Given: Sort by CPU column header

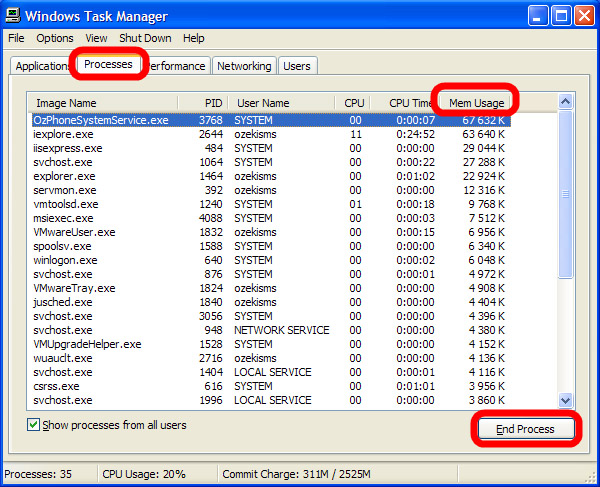Looking at the screenshot, I should (x=352, y=103).
